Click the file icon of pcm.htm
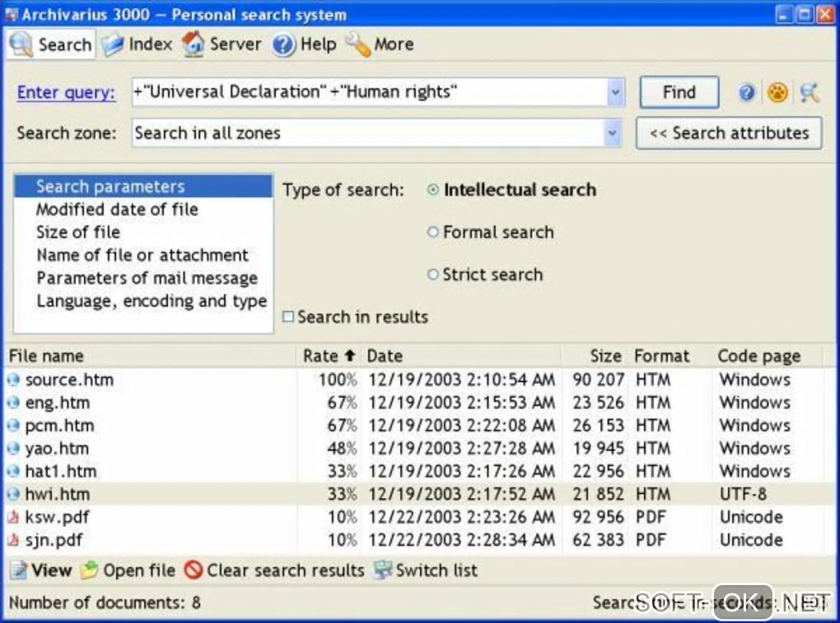The image size is (840, 623). click(x=14, y=426)
